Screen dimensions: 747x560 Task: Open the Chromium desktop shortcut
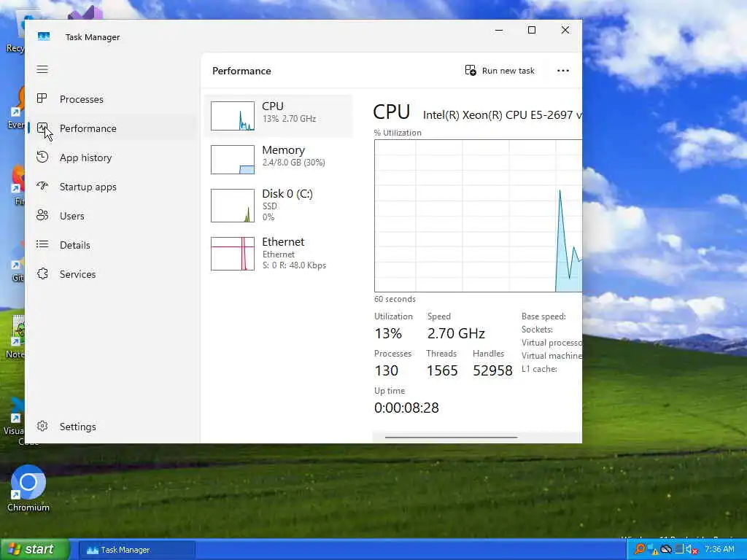[x=28, y=489]
